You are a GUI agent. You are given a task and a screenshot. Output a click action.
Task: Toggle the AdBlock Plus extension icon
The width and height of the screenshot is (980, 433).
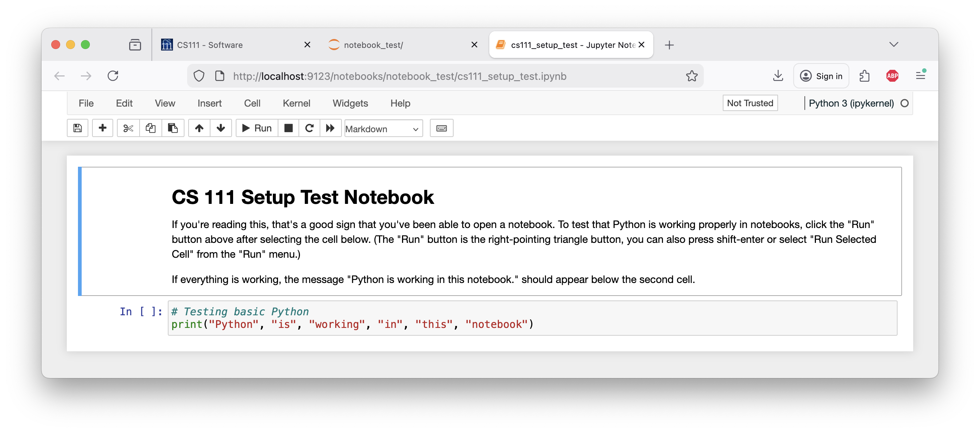(892, 76)
